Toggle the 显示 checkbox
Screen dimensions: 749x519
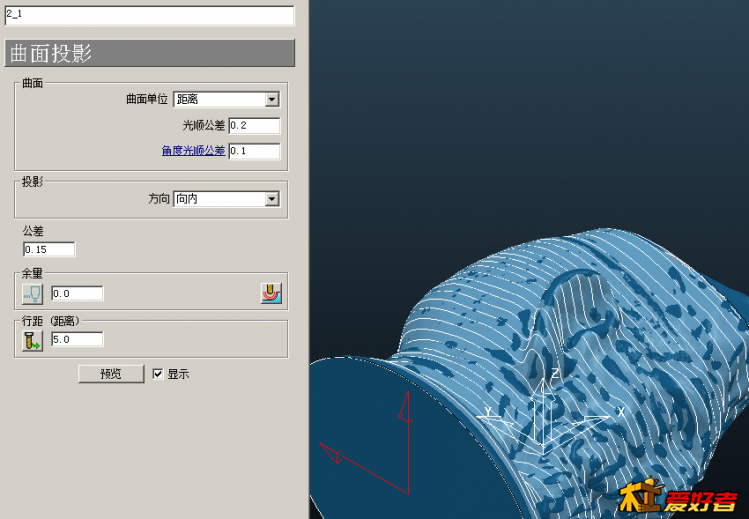(158, 374)
